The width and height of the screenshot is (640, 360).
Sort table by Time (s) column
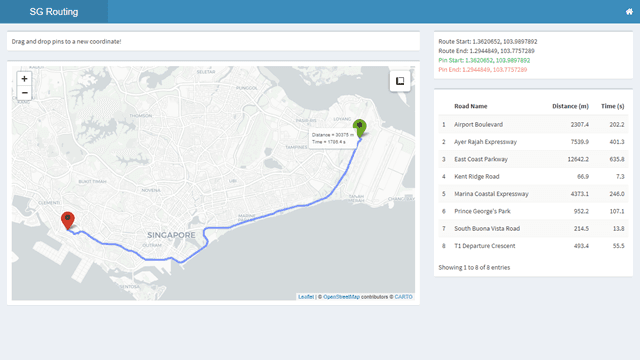tap(613, 106)
